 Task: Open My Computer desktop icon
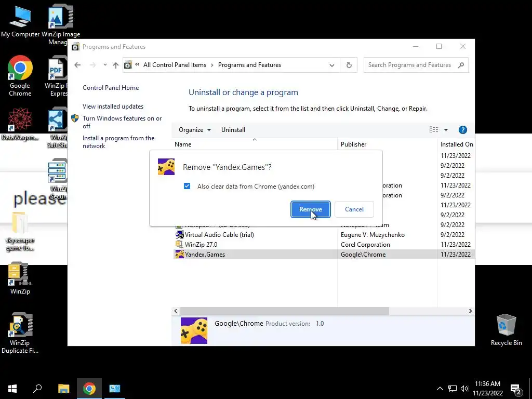tap(20, 21)
